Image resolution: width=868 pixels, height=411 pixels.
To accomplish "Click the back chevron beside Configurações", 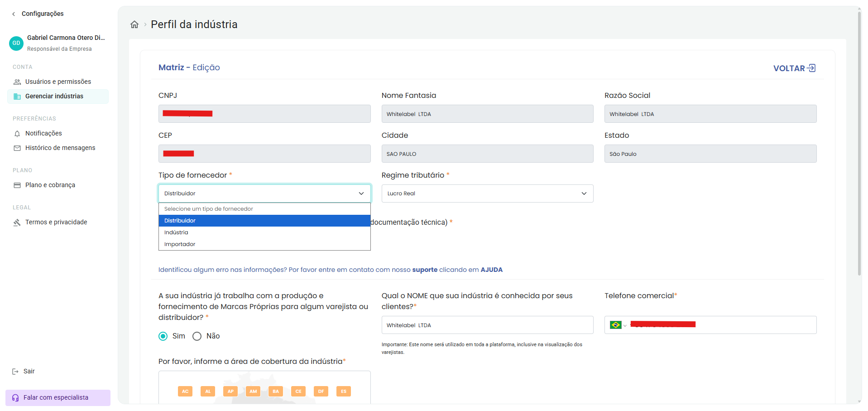I will pyautogui.click(x=14, y=14).
